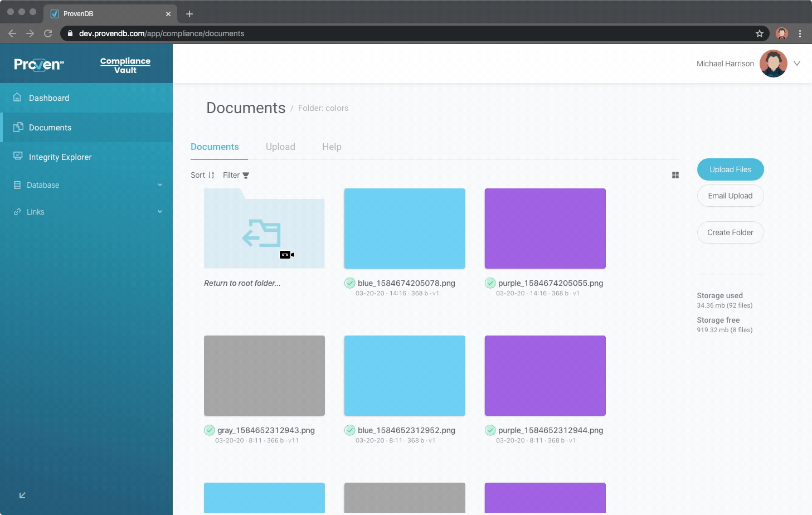The height and width of the screenshot is (515, 812).
Task: Click the Upload Files button
Action: [x=730, y=169]
